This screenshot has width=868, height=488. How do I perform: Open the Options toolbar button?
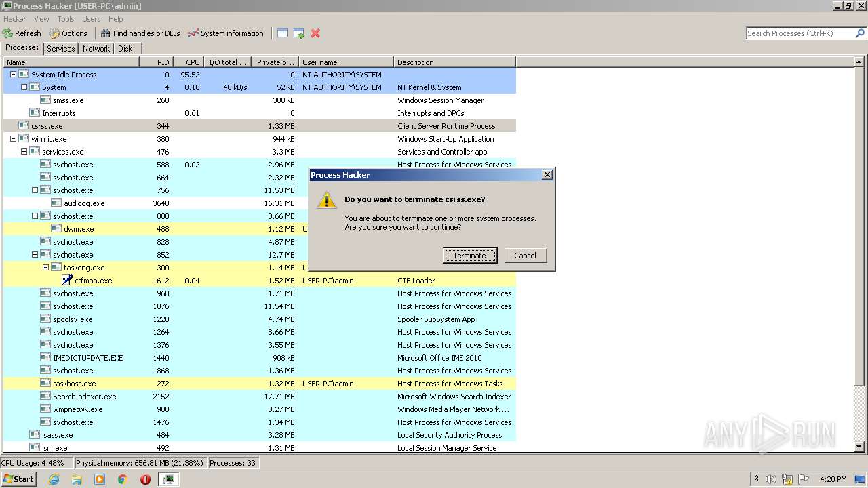(x=68, y=33)
